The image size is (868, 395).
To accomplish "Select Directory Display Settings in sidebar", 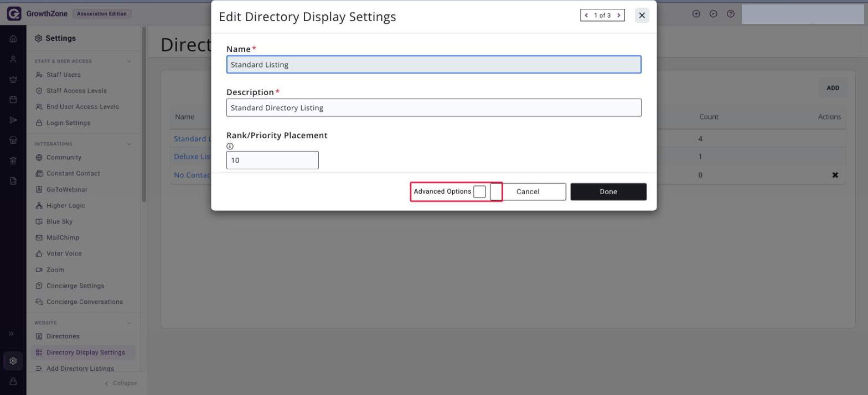I will tap(83, 352).
